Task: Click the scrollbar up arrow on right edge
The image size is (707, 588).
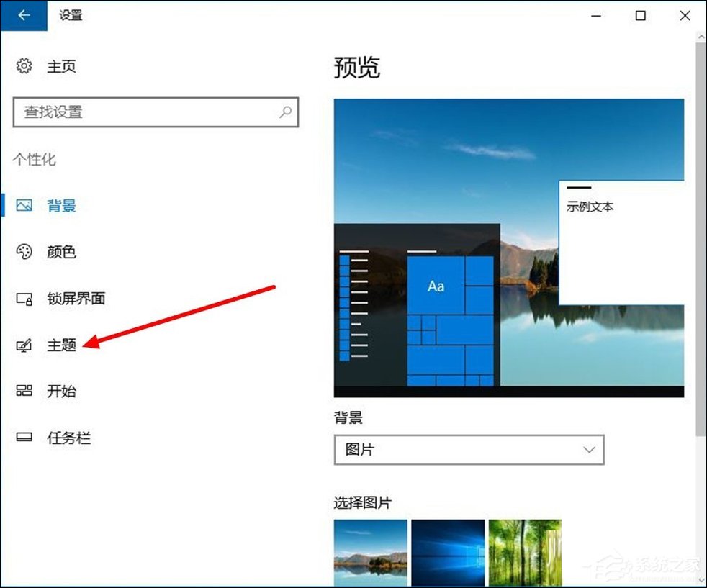Action: click(700, 35)
